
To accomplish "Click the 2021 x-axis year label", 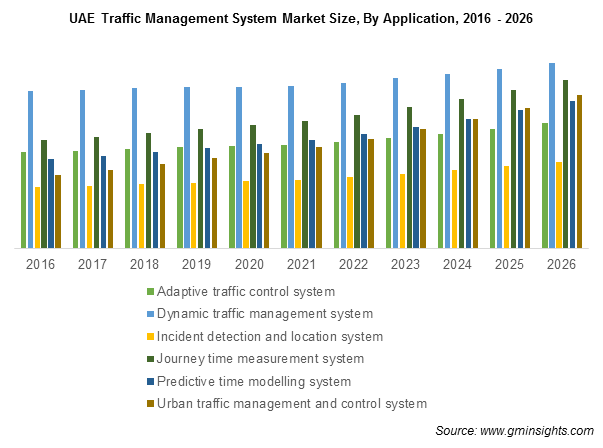I will tap(301, 264).
